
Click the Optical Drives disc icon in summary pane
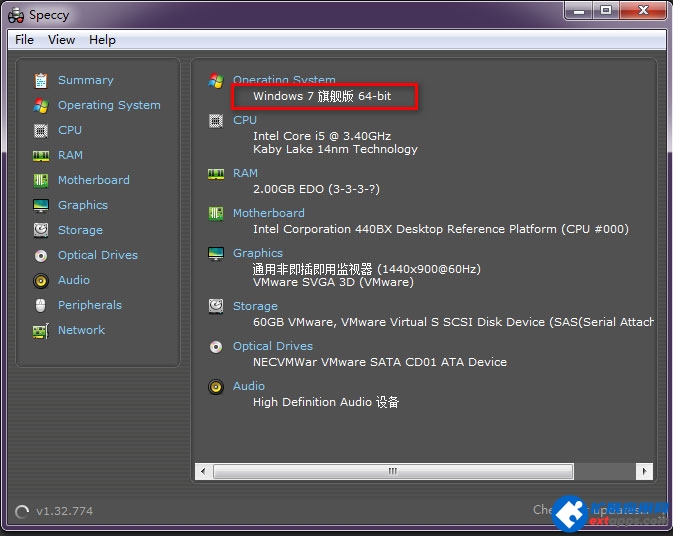216,346
